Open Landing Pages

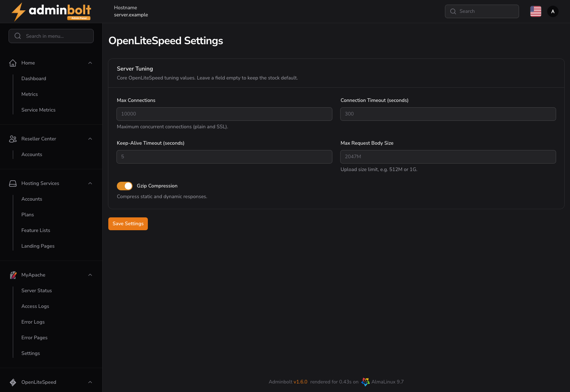[x=38, y=246]
